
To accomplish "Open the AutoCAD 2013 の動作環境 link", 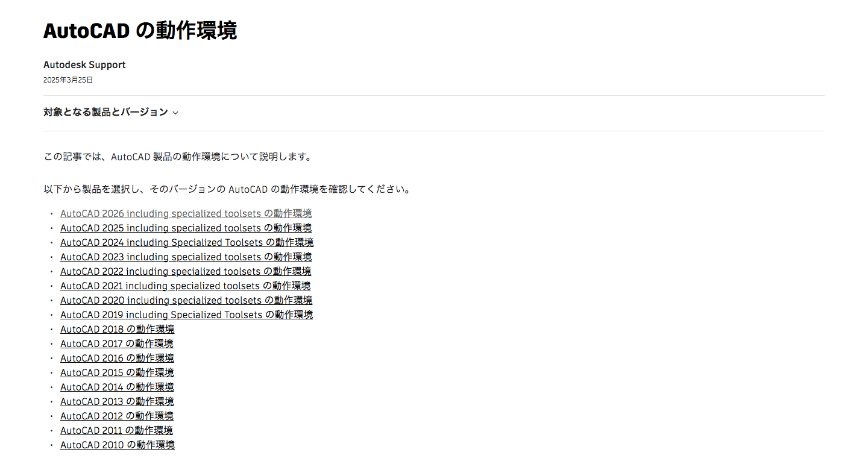I will [117, 401].
